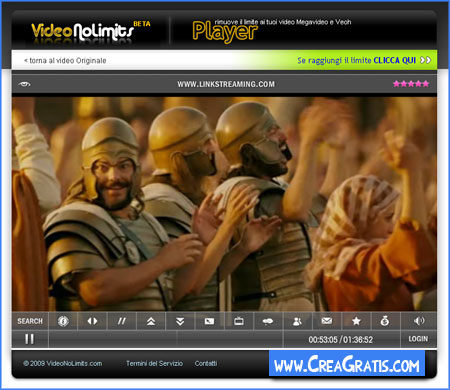450x390 pixels.
Task: Rate the video with the pink stars
Action: (411, 84)
